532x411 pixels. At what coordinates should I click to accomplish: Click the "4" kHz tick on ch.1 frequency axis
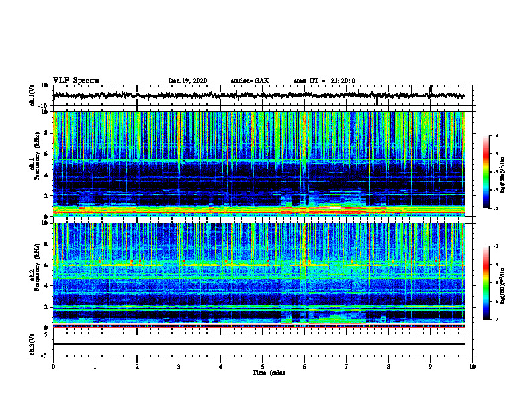[46, 175]
